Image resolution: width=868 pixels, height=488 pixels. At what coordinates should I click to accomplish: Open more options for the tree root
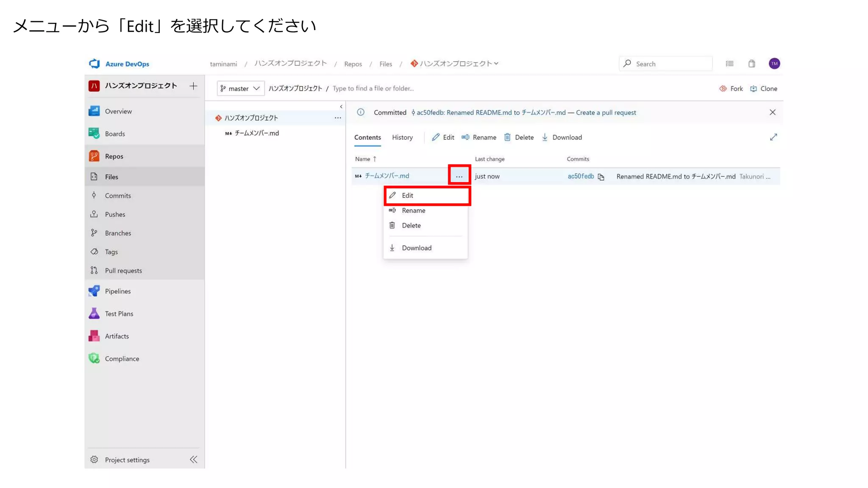click(x=337, y=118)
